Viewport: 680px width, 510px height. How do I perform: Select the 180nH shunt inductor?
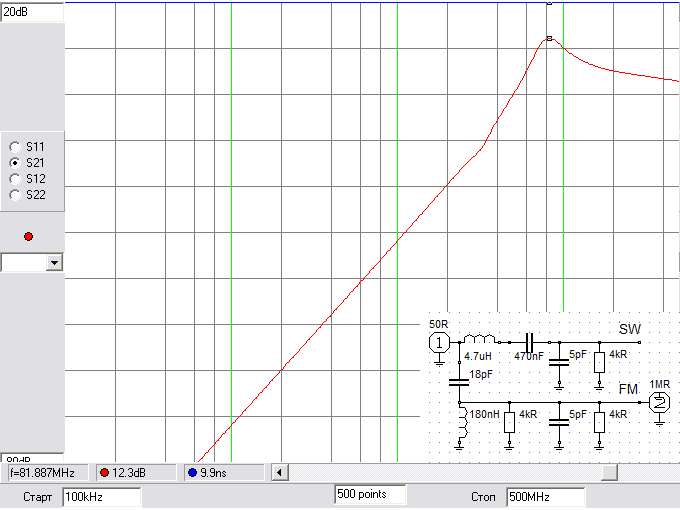click(x=460, y=422)
